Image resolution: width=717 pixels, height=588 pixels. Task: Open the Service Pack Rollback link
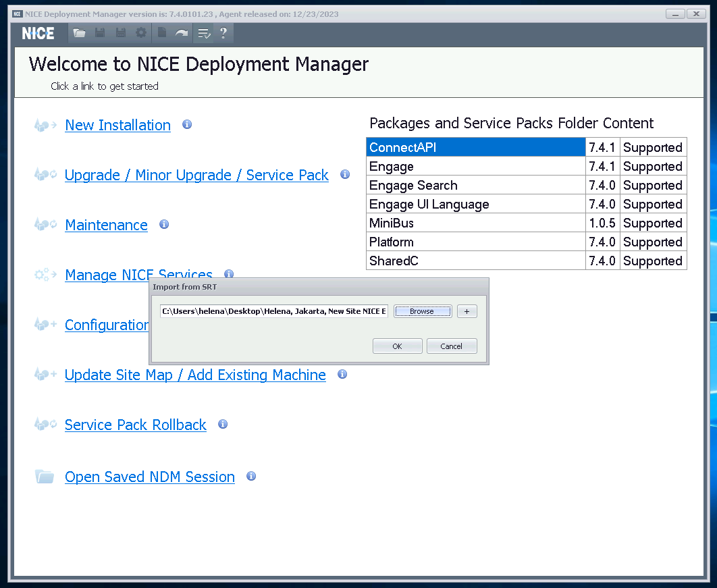coord(135,425)
